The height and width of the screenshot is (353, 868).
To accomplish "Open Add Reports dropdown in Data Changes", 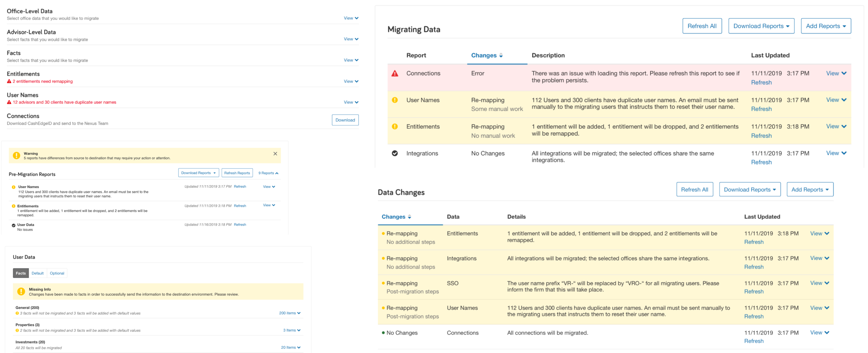I will click(x=810, y=190).
